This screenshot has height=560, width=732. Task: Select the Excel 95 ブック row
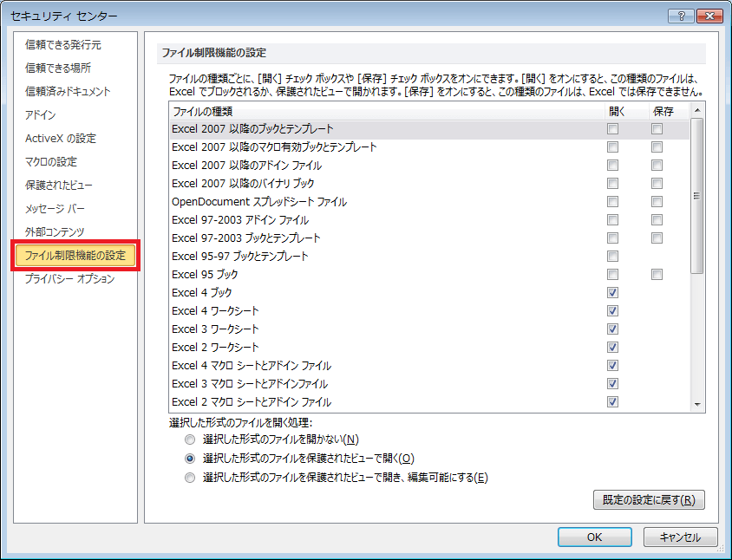click(429, 275)
